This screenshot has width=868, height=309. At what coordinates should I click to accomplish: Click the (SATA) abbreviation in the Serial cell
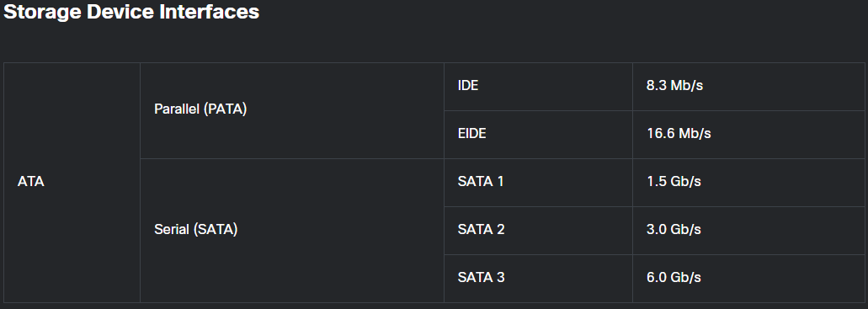(216, 229)
